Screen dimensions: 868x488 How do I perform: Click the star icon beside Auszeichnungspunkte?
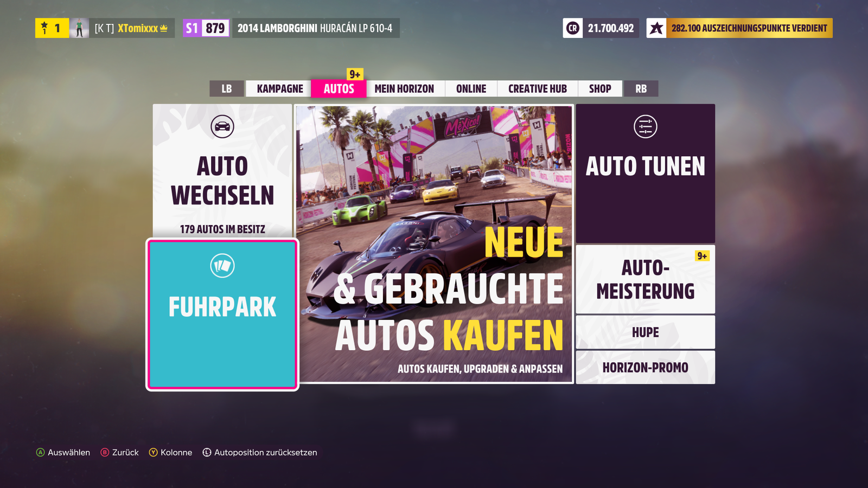click(656, 28)
